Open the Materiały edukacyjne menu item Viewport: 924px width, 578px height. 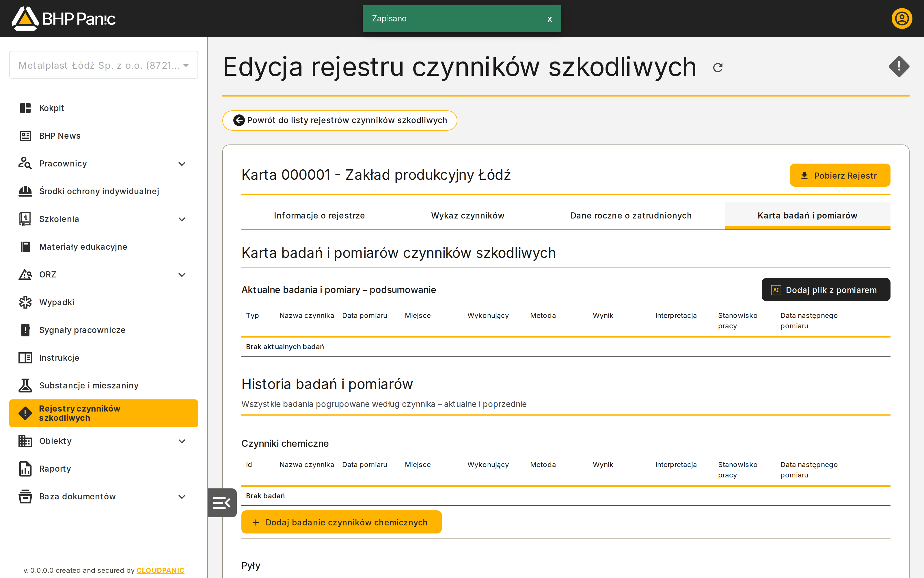103,247
